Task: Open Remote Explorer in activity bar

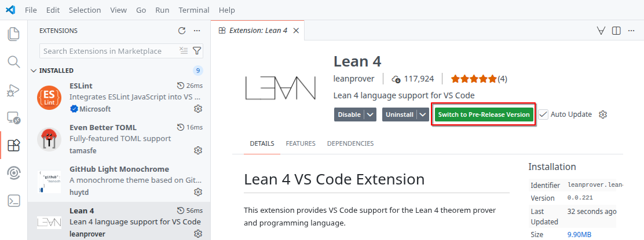Action: coord(13,118)
